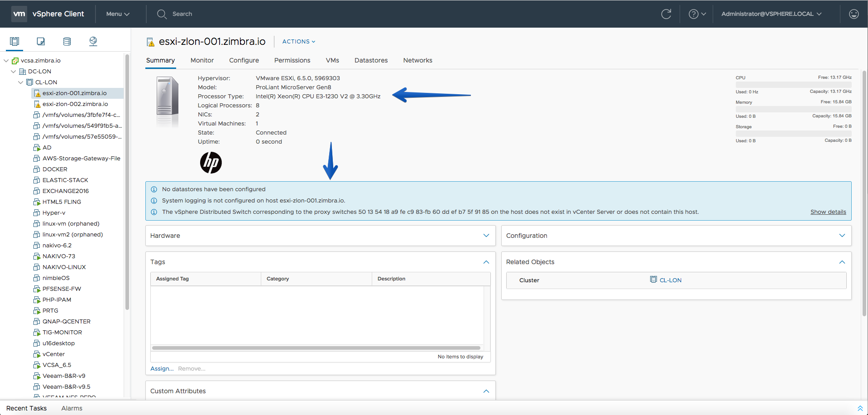Select linux-vm (orphaned) in tree
Screen dimensions: 868x415
(x=71, y=224)
